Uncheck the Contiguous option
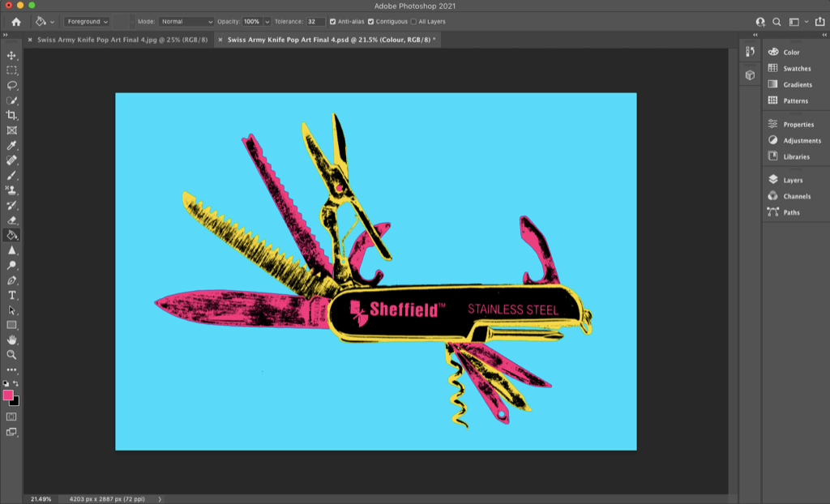Image resolution: width=830 pixels, height=504 pixels. tap(372, 22)
